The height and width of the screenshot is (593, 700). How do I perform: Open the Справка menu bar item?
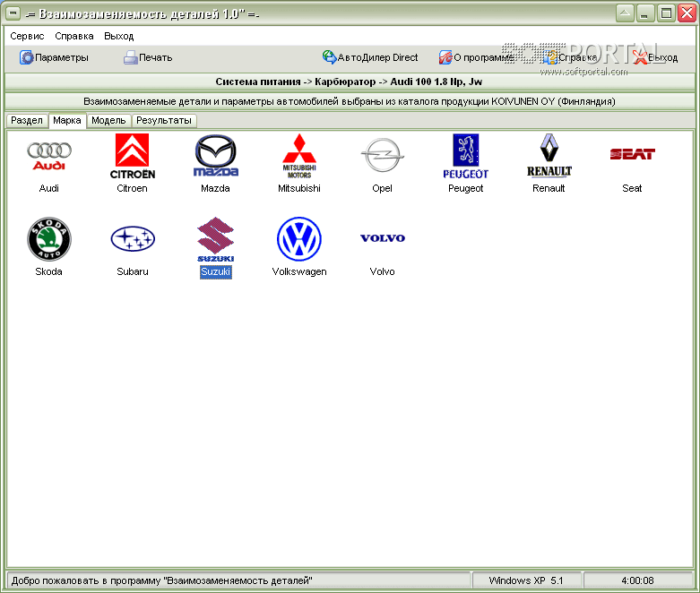point(74,36)
